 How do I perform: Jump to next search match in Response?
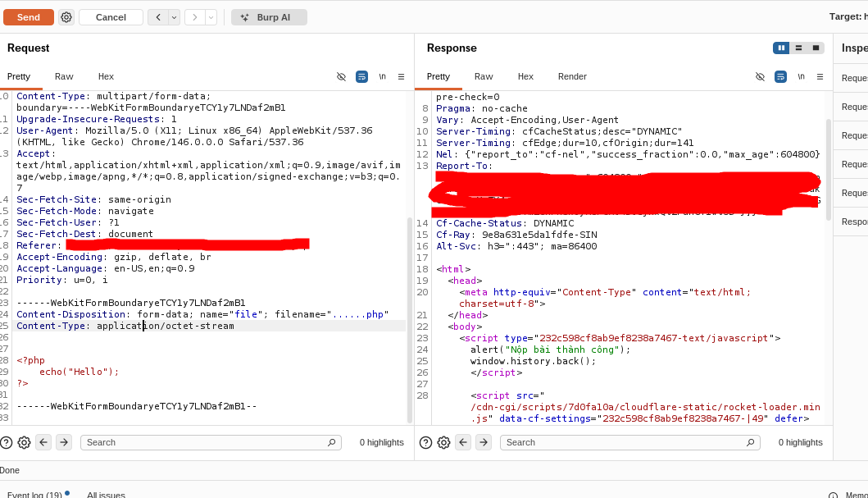pyautogui.click(x=483, y=442)
